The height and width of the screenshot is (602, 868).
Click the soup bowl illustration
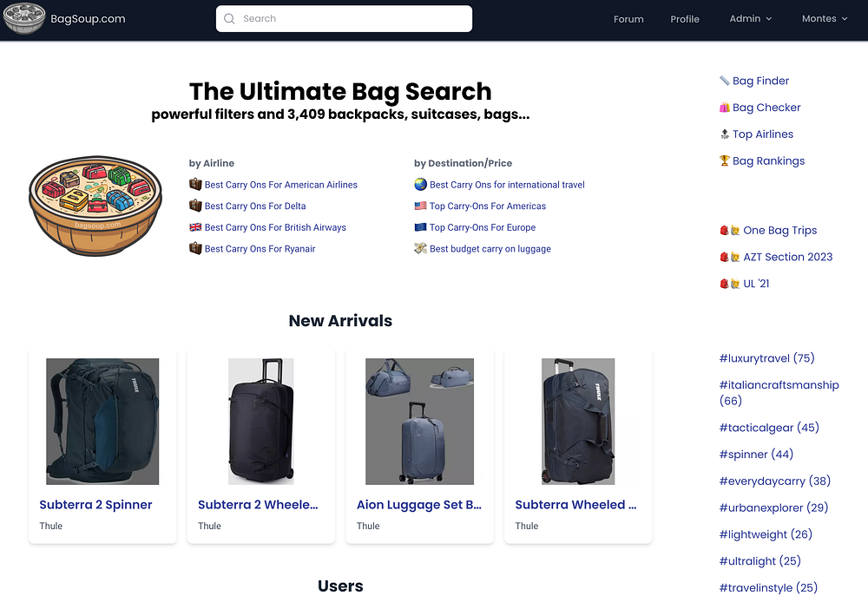pyautogui.click(x=95, y=206)
